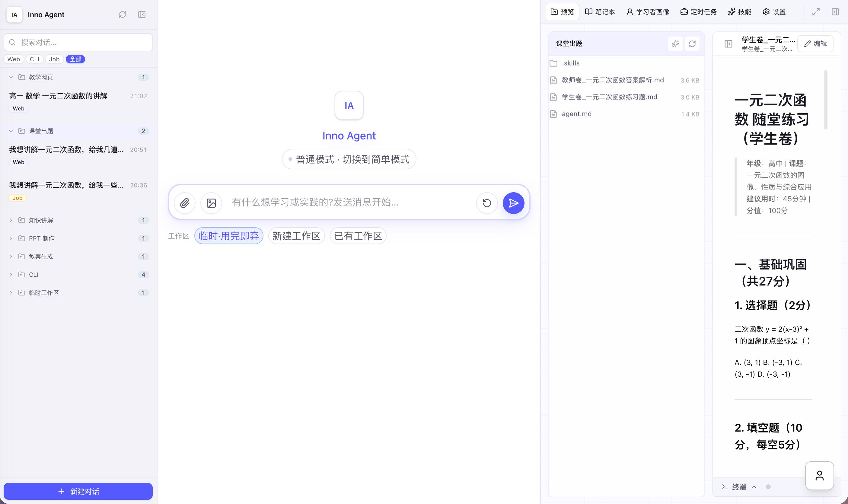The width and height of the screenshot is (848, 504).
Task: Switch to the 预览 tab
Action: tap(563, 12)
